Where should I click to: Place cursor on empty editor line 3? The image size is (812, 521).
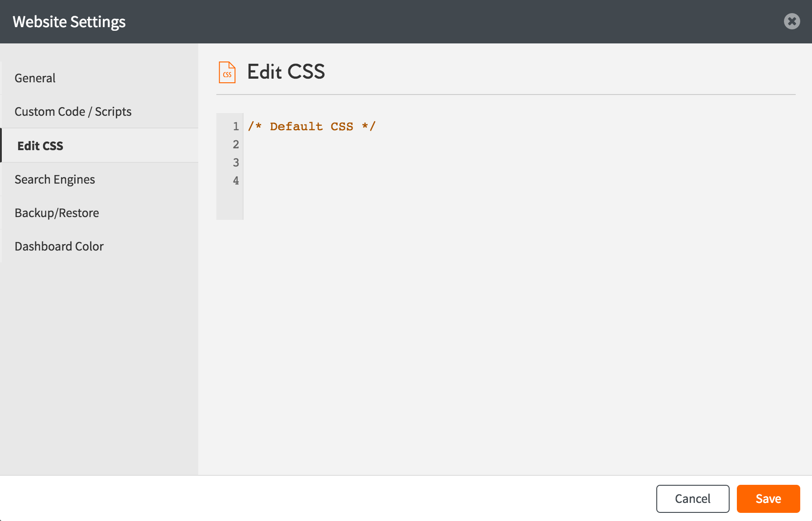pos(317,163)
